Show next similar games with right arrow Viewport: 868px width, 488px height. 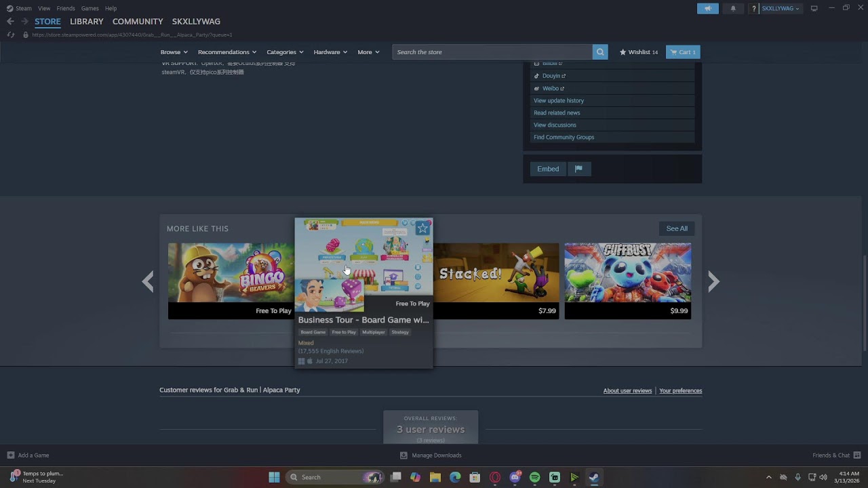pos(713,281)
